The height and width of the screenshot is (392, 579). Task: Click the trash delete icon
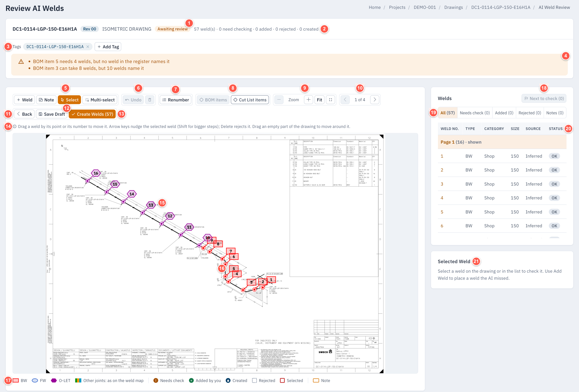click(150, 100)
